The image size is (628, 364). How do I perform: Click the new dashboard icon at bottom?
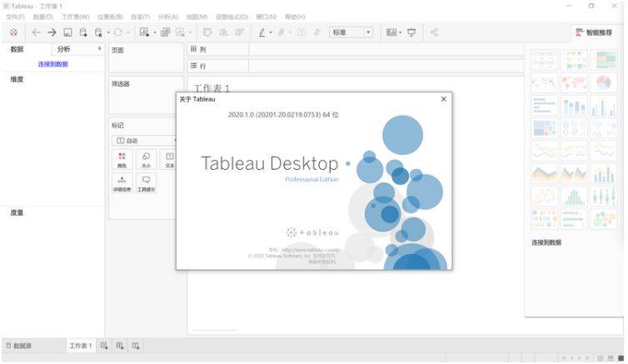coord(120,346)
